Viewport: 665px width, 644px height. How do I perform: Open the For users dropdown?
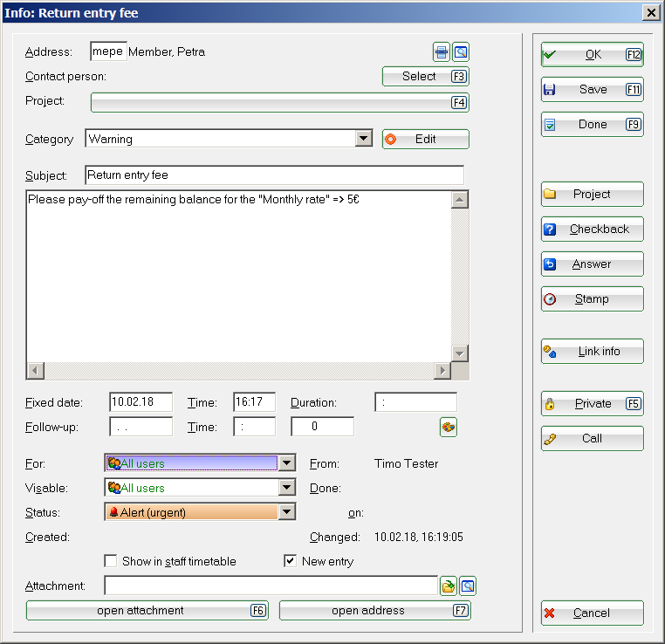[286, 463]
